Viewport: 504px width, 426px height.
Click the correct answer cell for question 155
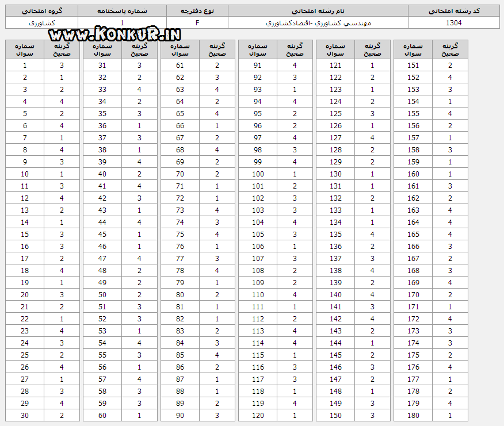click(450, 114)
